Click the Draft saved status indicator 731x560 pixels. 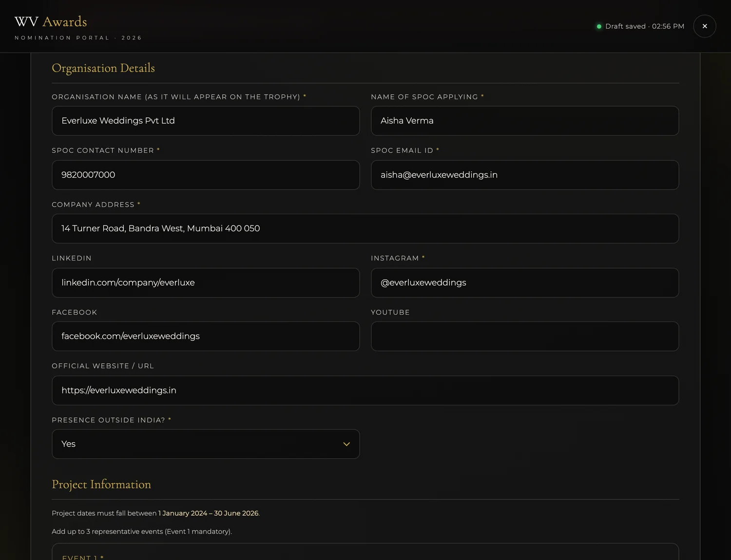[x=640, y=26]
